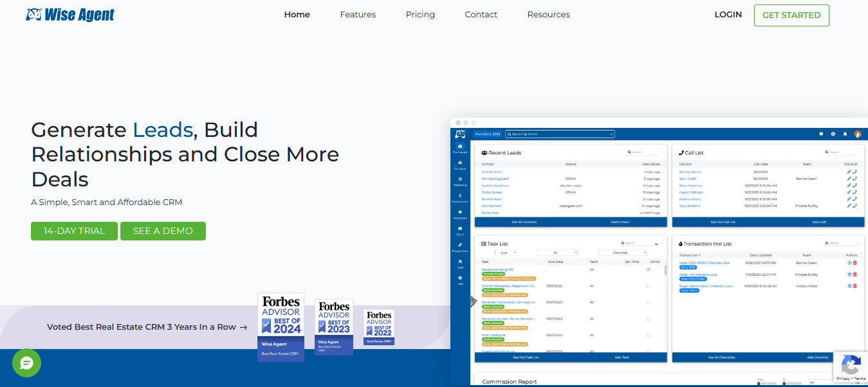Open the Features nav item
This screenshot has height=387, width=868.
point(358,14)
